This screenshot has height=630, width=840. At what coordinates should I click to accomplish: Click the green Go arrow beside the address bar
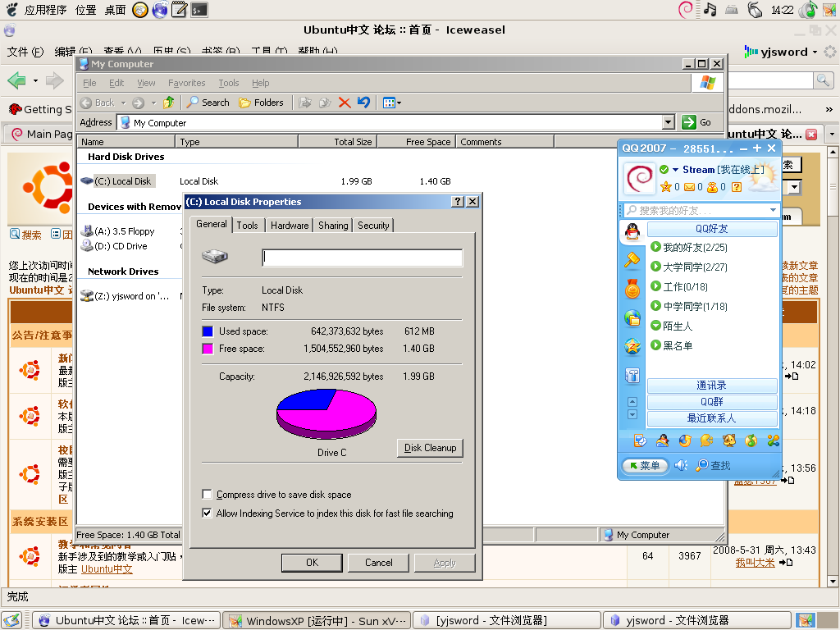689,122
